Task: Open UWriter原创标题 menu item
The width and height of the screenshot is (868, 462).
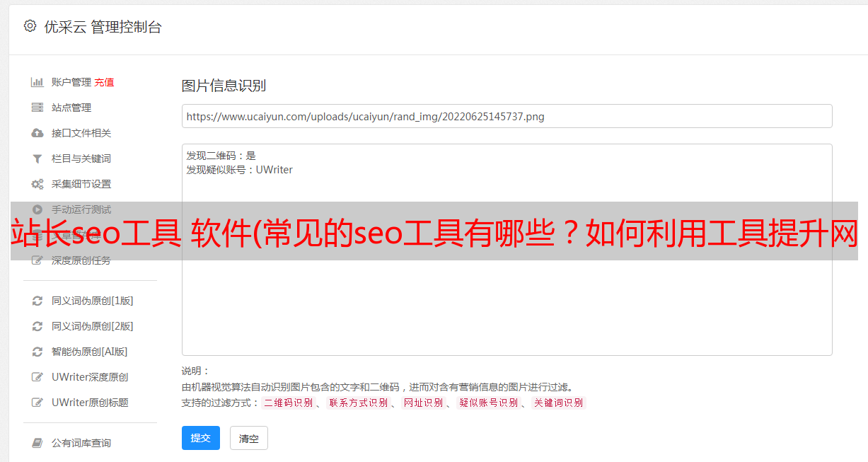Action: (x=90, y=403)
